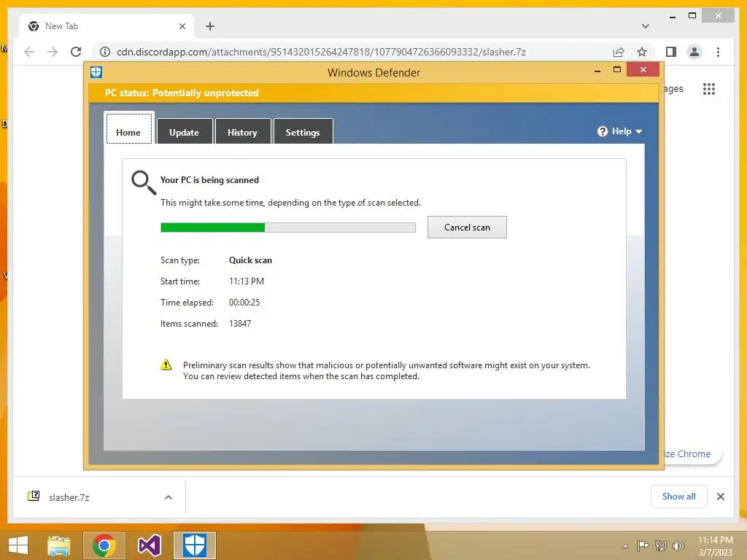Open the Google apps grid icon

(x=709, y=89)
